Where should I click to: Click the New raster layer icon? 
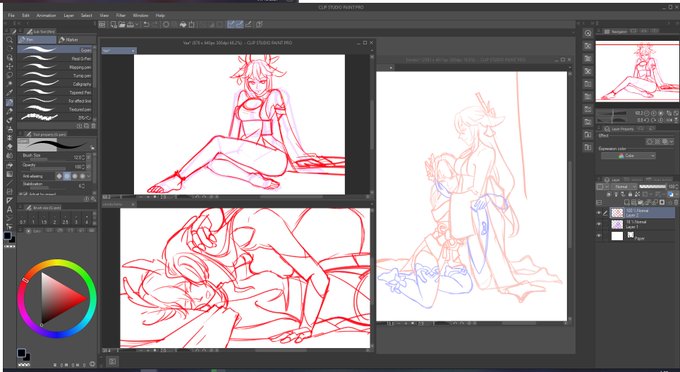click(627, 202)
